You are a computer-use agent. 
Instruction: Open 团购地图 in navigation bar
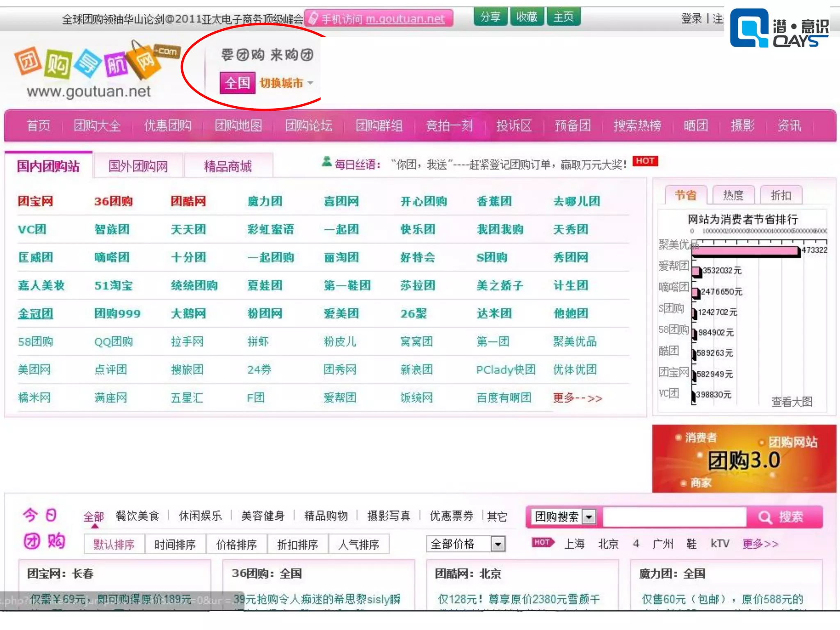point(238,126)
